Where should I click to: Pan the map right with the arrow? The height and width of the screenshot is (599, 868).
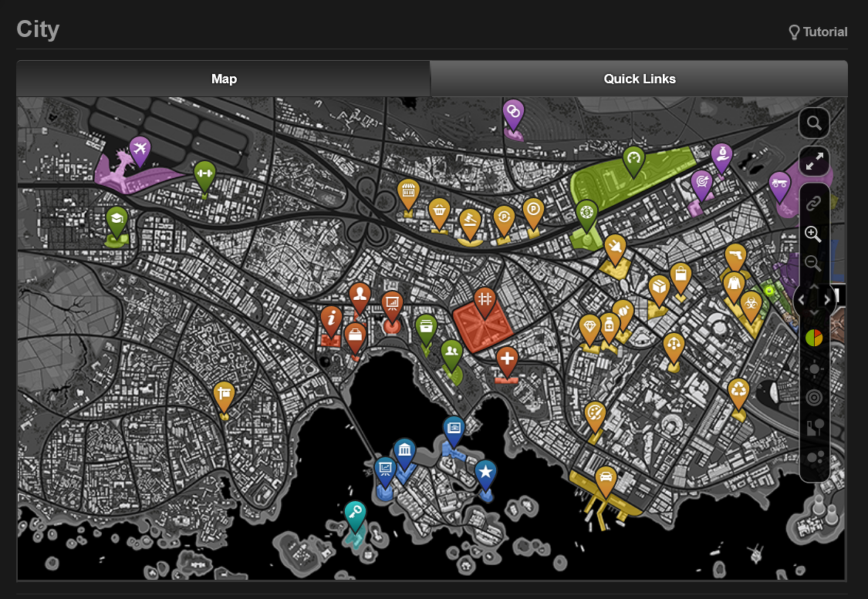coord(827,299)
